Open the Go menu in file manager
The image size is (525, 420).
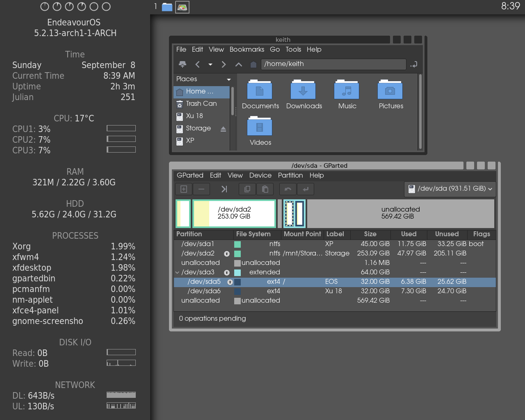275,49
